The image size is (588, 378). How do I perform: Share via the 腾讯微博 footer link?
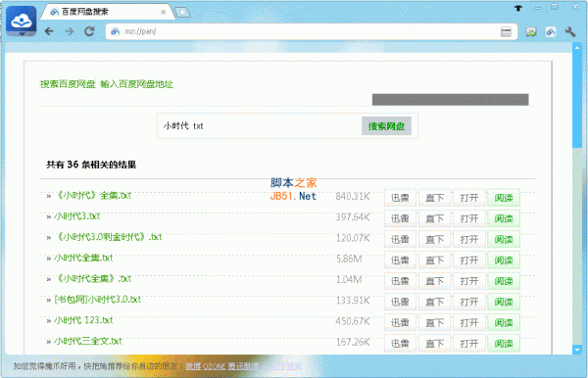(x=243, y=366)
